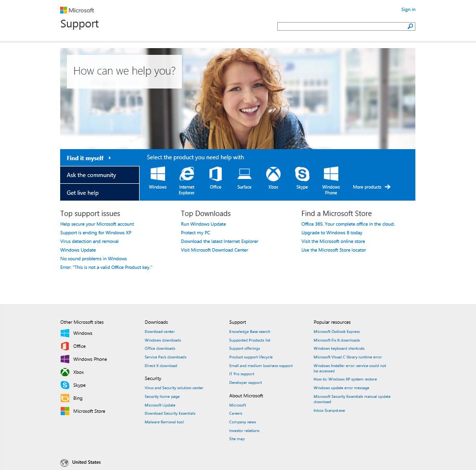Select the Skype product icon
The image size is (476, 470).
pos(302,174)
